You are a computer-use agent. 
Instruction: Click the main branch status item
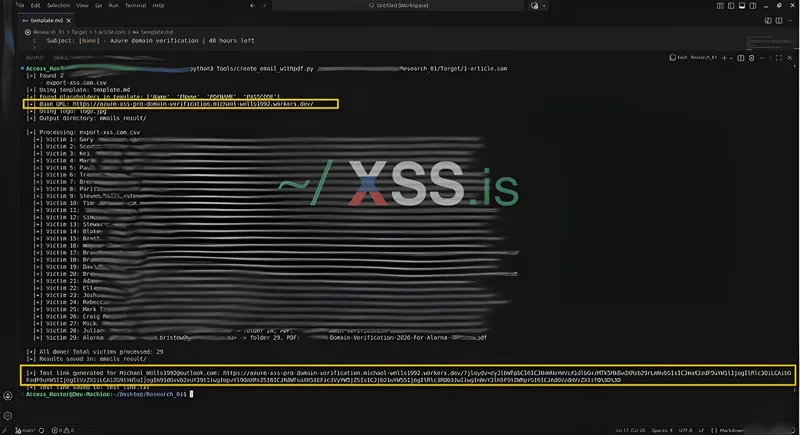24,430
